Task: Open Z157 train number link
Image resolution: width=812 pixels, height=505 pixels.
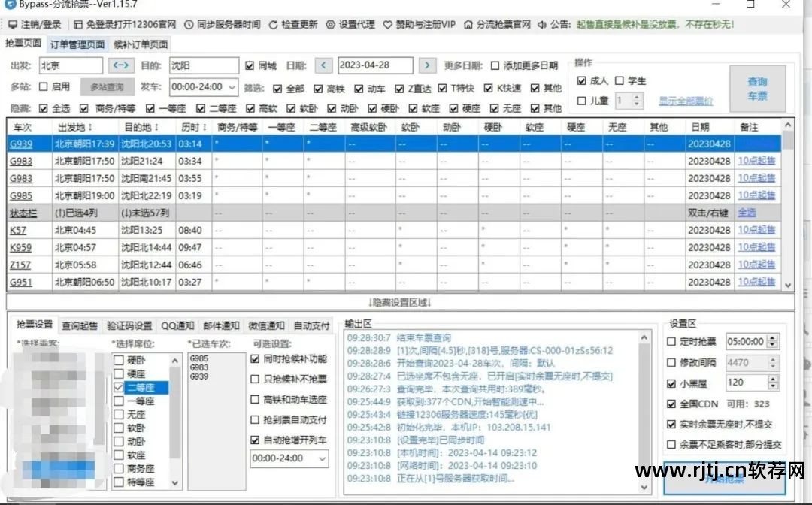Action: (20, 265)
